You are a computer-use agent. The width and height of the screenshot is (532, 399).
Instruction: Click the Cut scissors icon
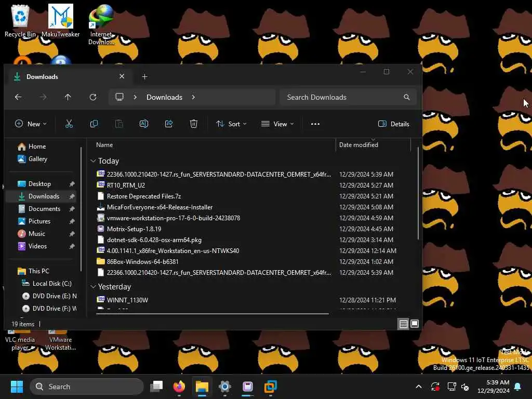[69, 124]
